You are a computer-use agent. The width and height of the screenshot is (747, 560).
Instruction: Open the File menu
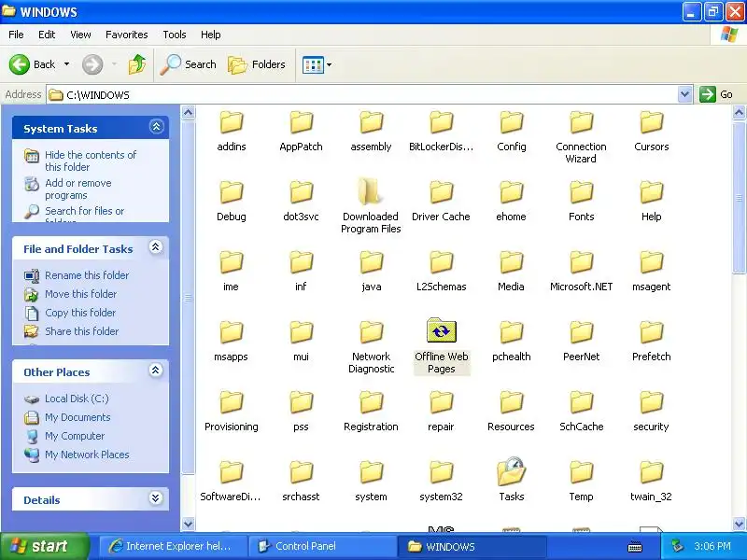click(16, 35)
